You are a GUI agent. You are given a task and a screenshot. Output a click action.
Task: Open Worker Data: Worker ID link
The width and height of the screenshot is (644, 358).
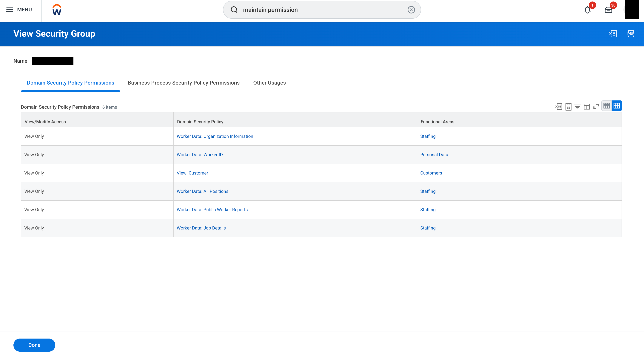200,155
